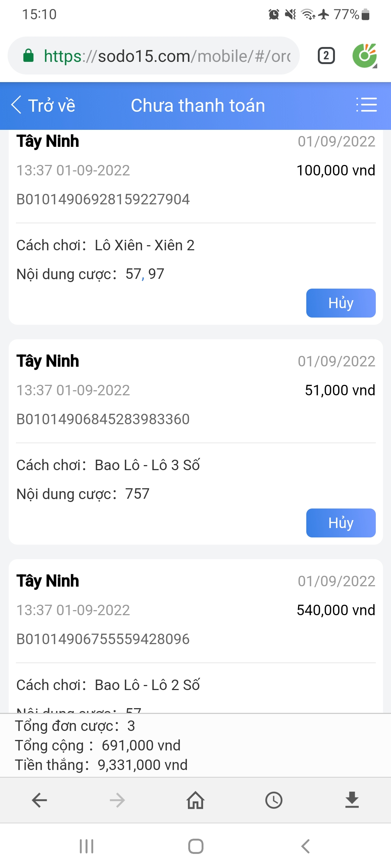Open the browser downloads icon
The image size is (391, 868).
tap(352, 800)
